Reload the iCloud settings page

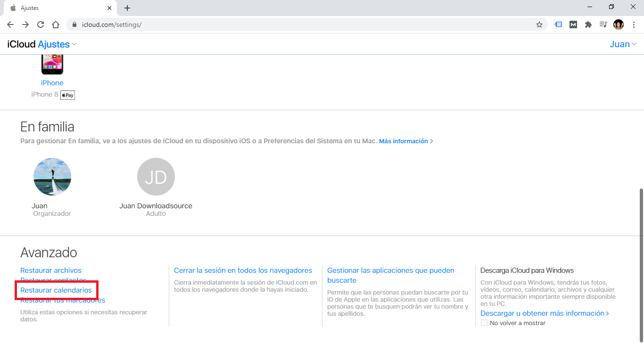click(41, 24)
